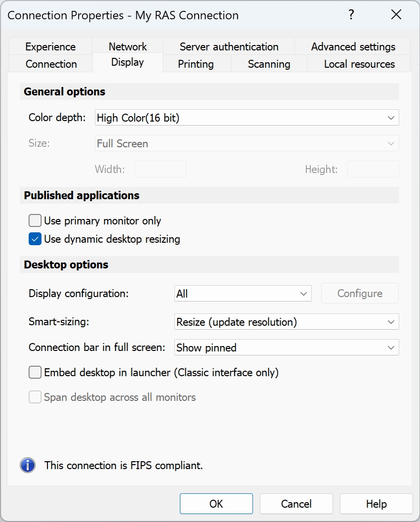Go to Server authentication tab
Image resolution: width=420 pixels, height=522 pixels.
coord(229,46)
